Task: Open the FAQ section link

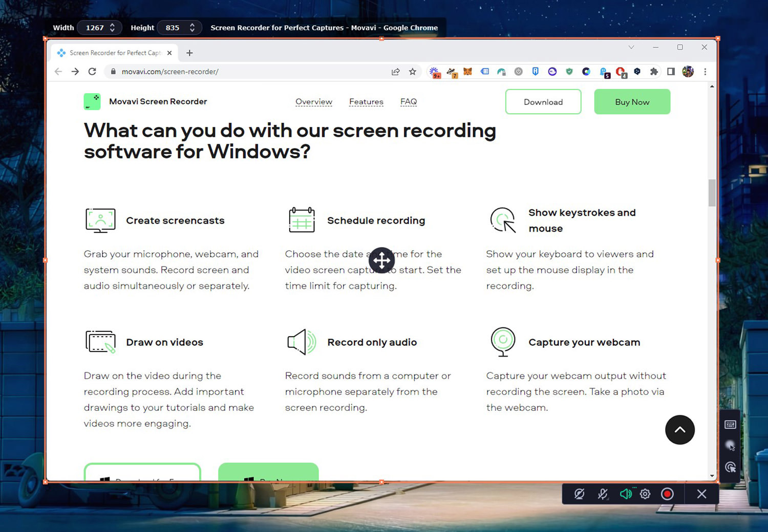Action: (409, 101)
